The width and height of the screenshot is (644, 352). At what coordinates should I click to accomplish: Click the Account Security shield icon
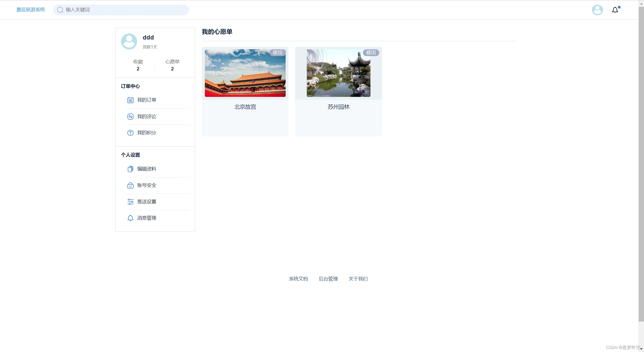coord(130,185)
